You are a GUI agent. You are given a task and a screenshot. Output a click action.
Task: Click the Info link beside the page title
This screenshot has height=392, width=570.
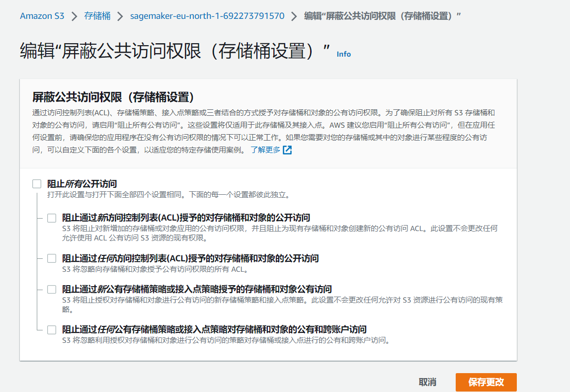coord(343,54)
